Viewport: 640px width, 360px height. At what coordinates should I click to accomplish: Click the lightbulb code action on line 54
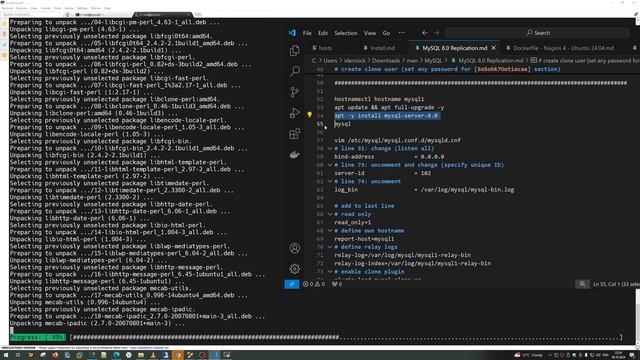[x=309, y=115]
